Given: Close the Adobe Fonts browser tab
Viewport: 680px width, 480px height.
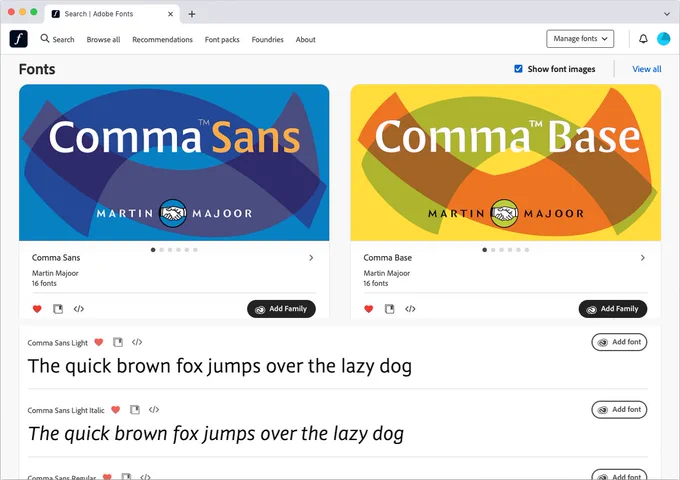Looking at the screenshot, I should (x=170, y=14).
